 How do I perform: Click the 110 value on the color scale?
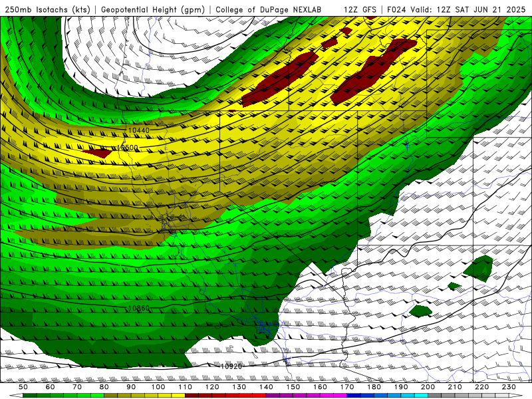coord(186,387)
